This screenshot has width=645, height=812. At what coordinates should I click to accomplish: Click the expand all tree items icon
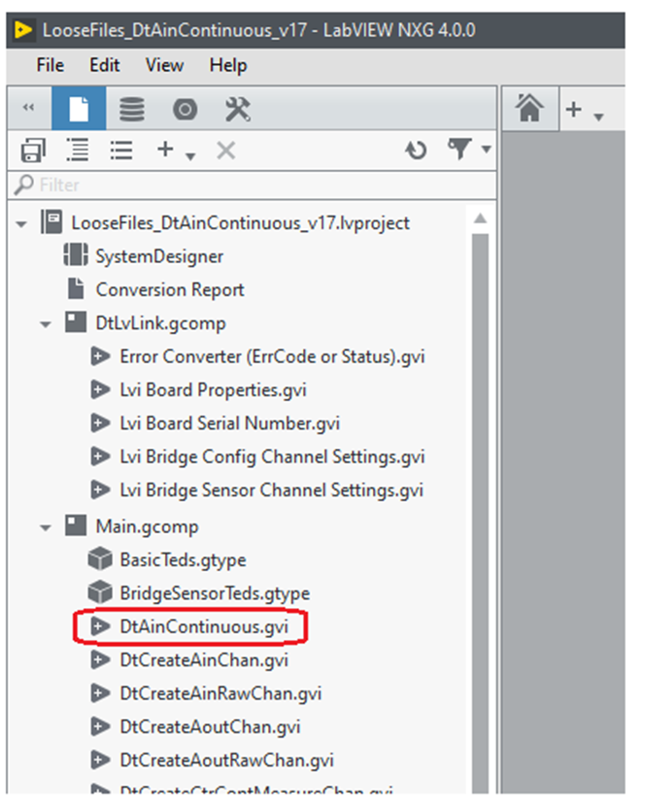[x=78, y=151]
